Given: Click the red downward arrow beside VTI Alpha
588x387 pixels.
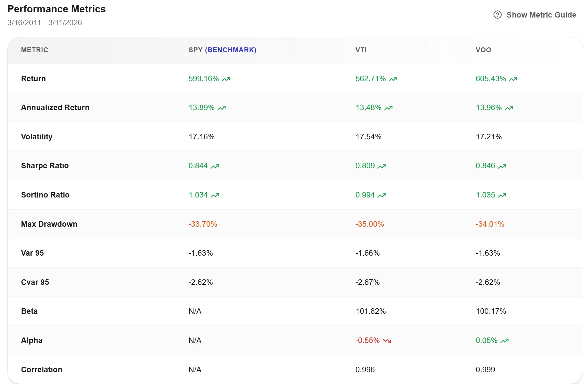Looking at the screenshot, I should click(387, 341).
